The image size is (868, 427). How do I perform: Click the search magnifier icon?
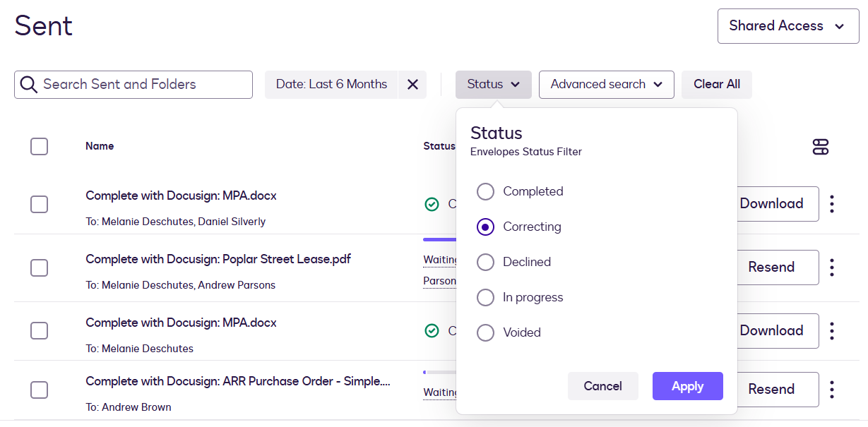(28, 85)
